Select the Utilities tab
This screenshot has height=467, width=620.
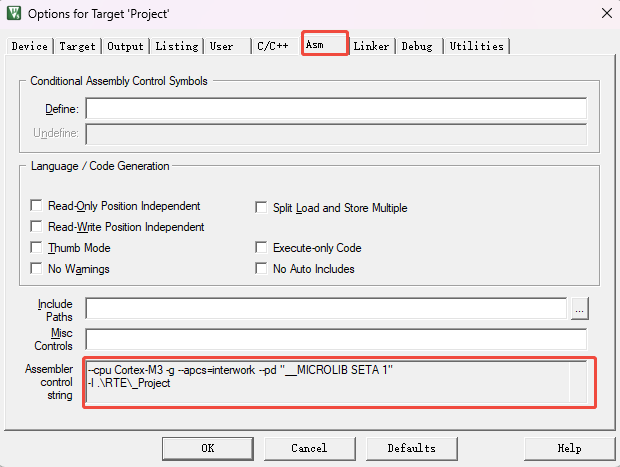(476, 46)
